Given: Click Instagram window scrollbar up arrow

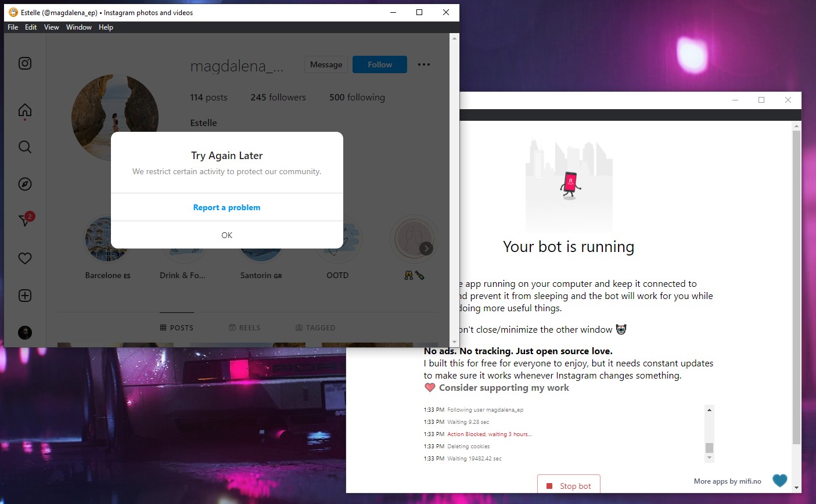Looking at the screenshot, I should tap(454, 38).
